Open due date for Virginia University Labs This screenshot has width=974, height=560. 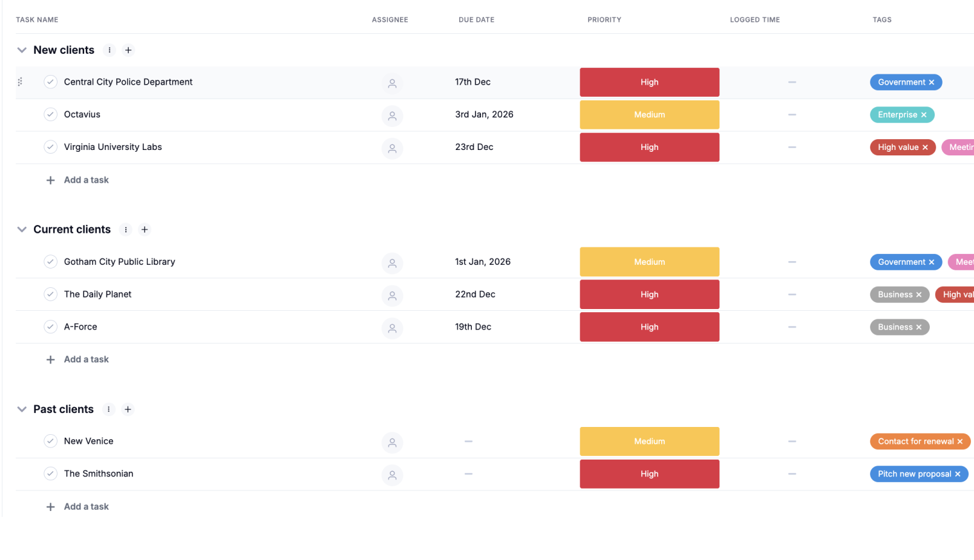click(474, 147)
